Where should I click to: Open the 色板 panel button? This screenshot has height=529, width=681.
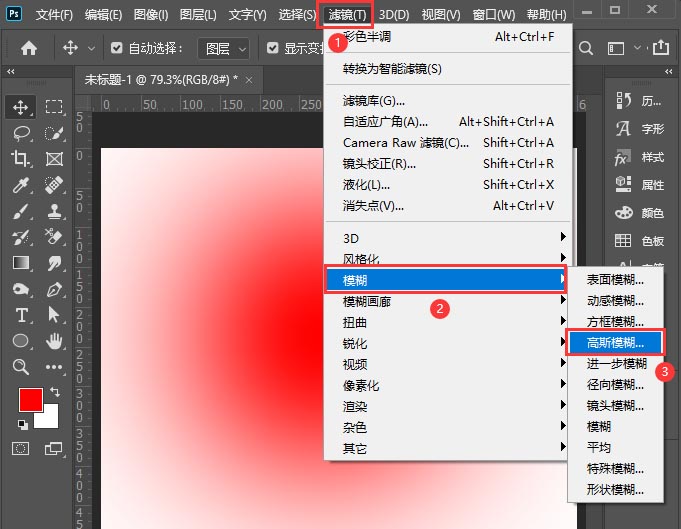tap(639, 241)
